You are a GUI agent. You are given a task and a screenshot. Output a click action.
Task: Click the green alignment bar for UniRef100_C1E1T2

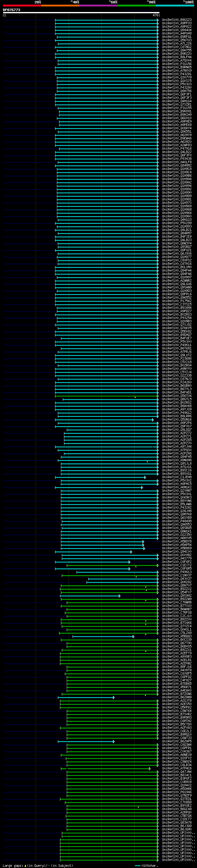(112, 565)
